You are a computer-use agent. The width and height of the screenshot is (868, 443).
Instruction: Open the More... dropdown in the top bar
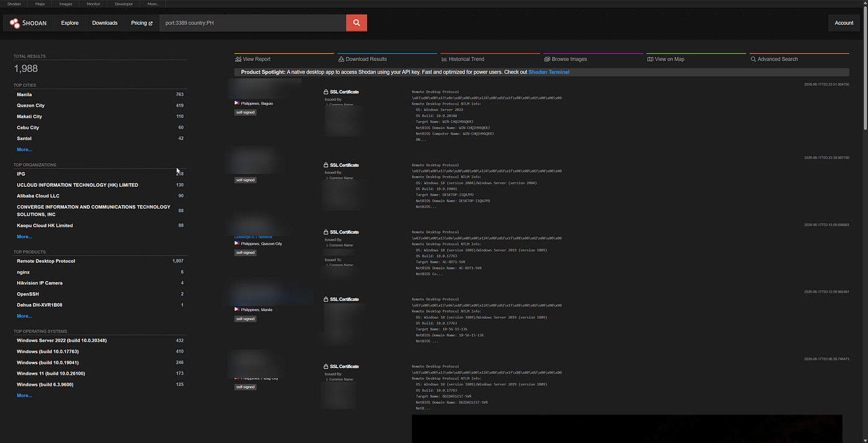pyautogui.click(x=153, y=4)
